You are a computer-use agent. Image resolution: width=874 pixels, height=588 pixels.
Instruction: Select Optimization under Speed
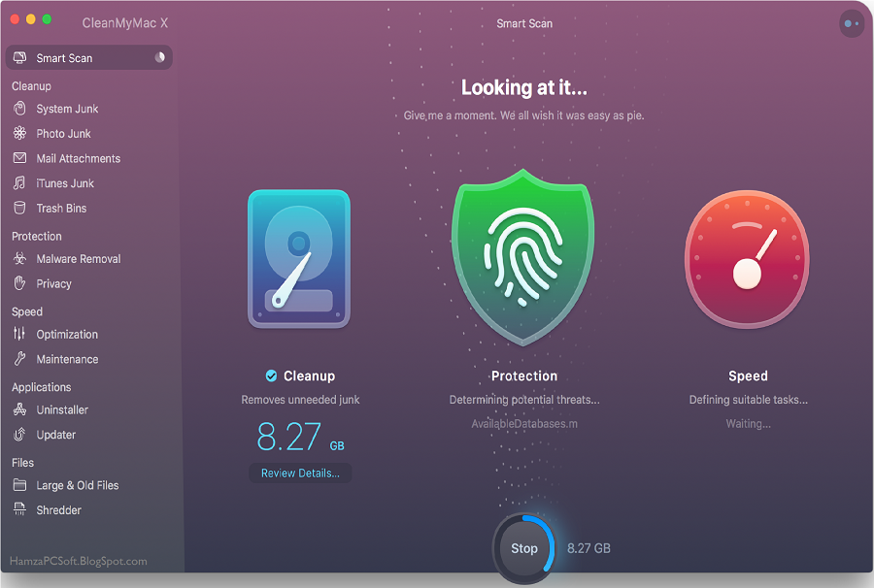[67, 334]
